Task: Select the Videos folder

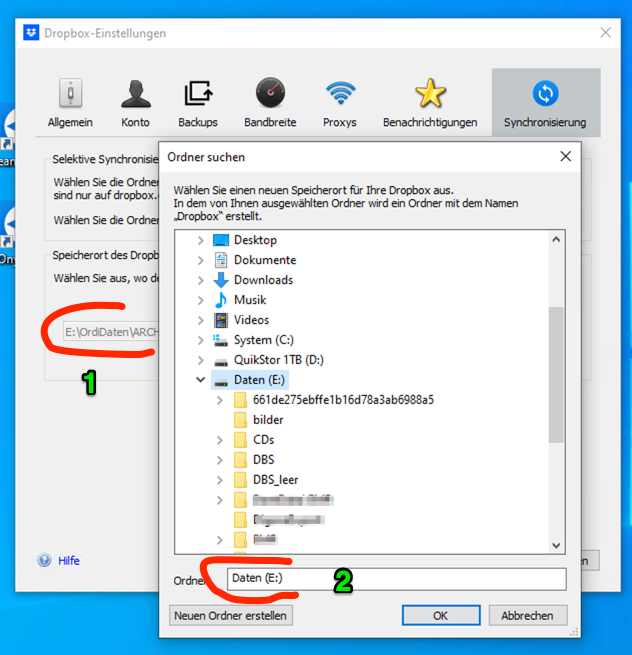Action: 241,320
